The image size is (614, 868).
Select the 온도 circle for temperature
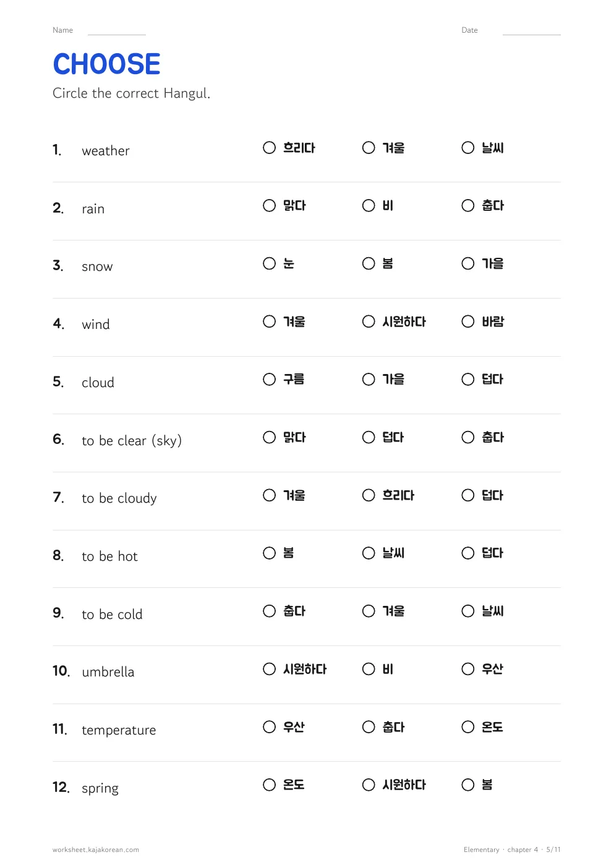(x=468, y=727)
